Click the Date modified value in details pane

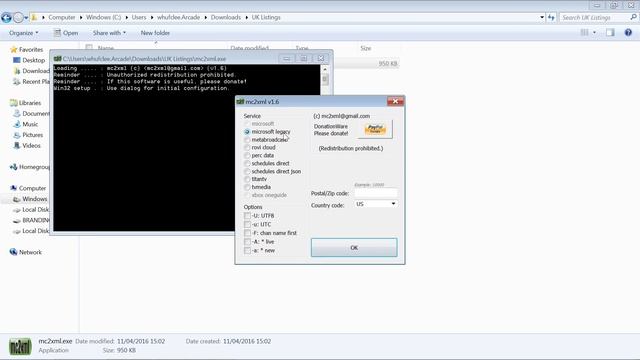coord(141,341)
